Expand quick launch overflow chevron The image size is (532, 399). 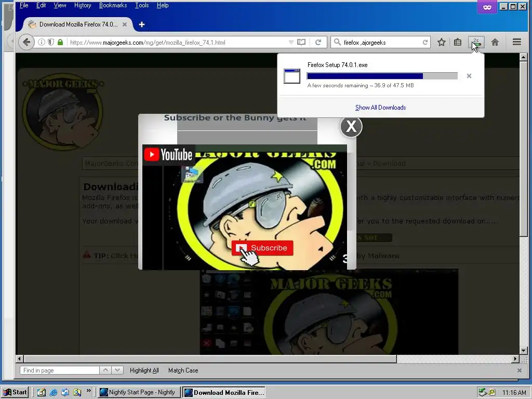tap(88, 391)
